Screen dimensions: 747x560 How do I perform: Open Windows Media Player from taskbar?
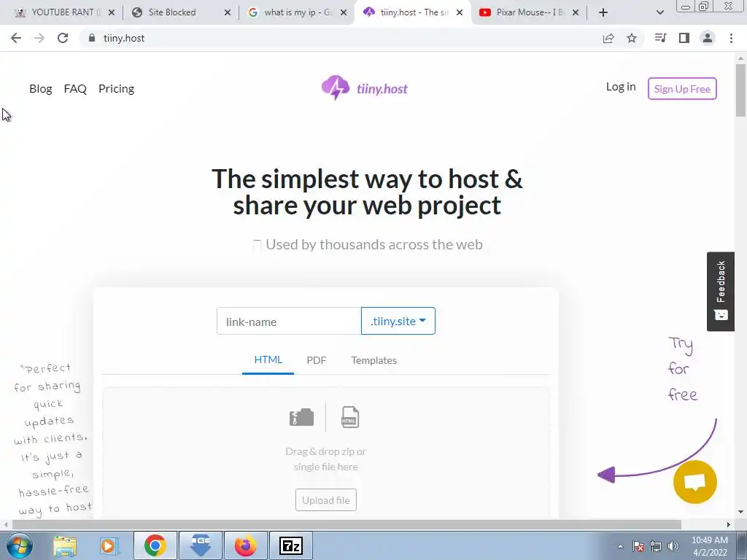(109, 545)
